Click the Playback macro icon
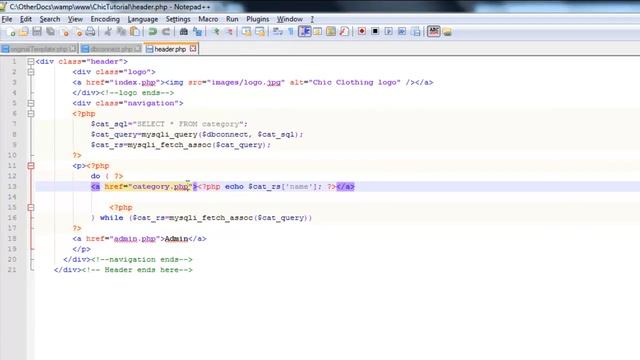This screenshot has height=360, width=640. coord(389,32)
